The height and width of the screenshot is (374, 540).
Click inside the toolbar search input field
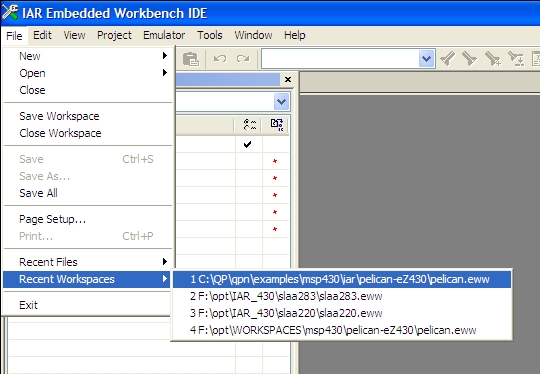pos(340,59)
